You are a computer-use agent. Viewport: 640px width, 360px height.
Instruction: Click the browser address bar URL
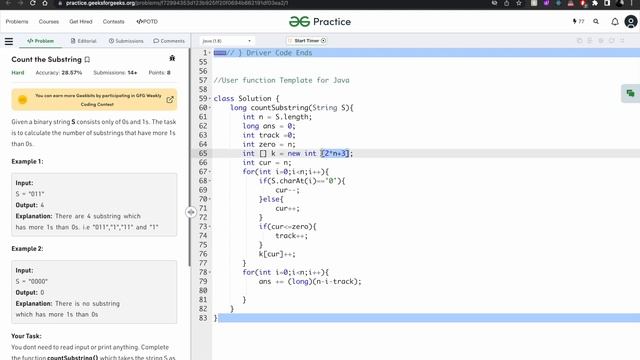(177, 3)
